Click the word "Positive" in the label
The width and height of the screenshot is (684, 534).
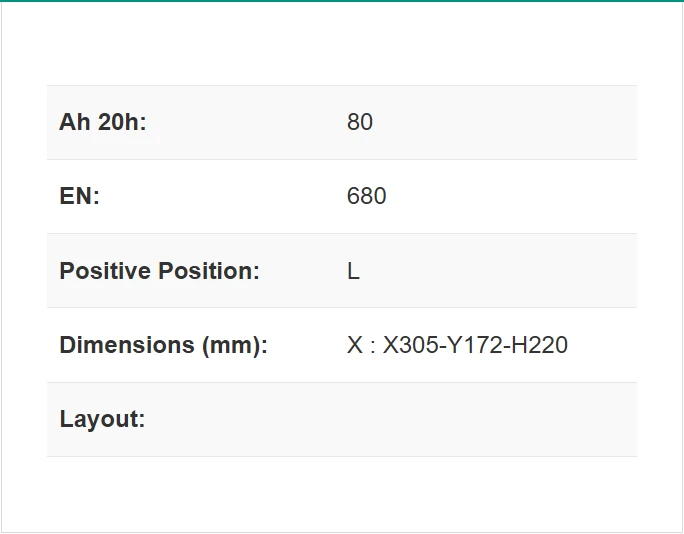point(105,271)
